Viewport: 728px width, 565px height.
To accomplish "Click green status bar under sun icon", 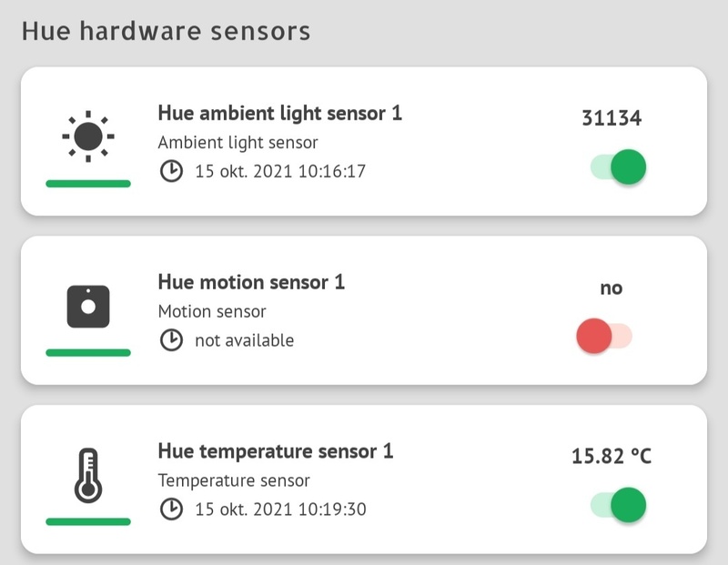I will tap(88, 184).
